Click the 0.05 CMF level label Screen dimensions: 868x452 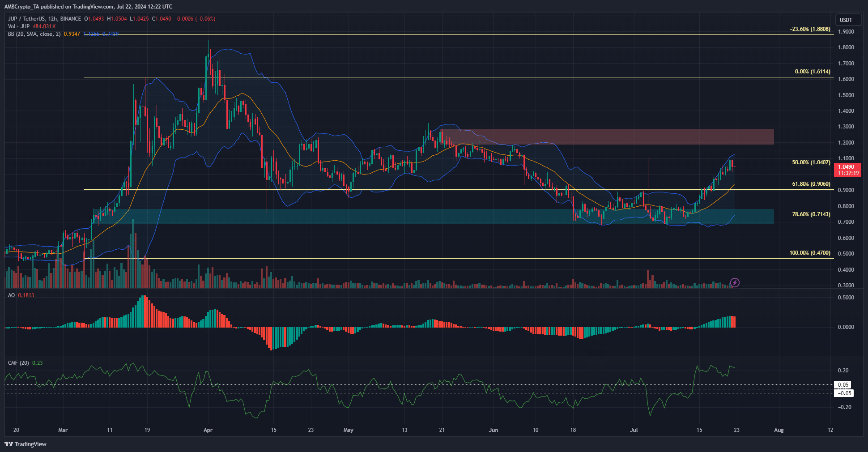pos(843,385)
